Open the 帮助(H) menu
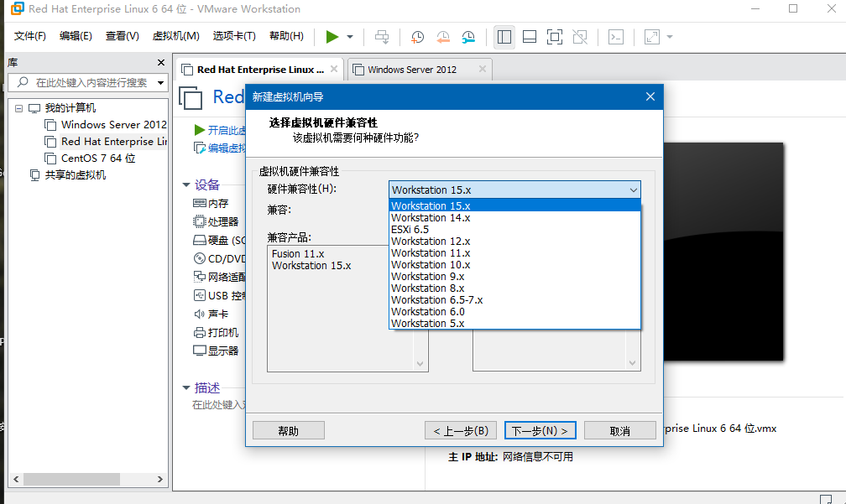846x504 pixels. coord(286,36)
